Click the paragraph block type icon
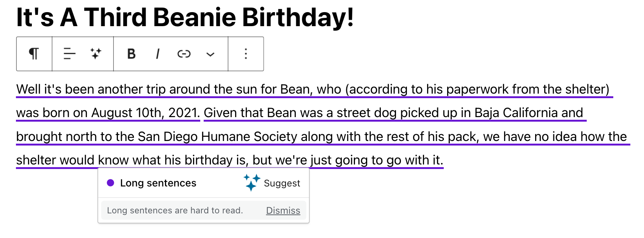 pyautogui.click(x=34, y=54)
